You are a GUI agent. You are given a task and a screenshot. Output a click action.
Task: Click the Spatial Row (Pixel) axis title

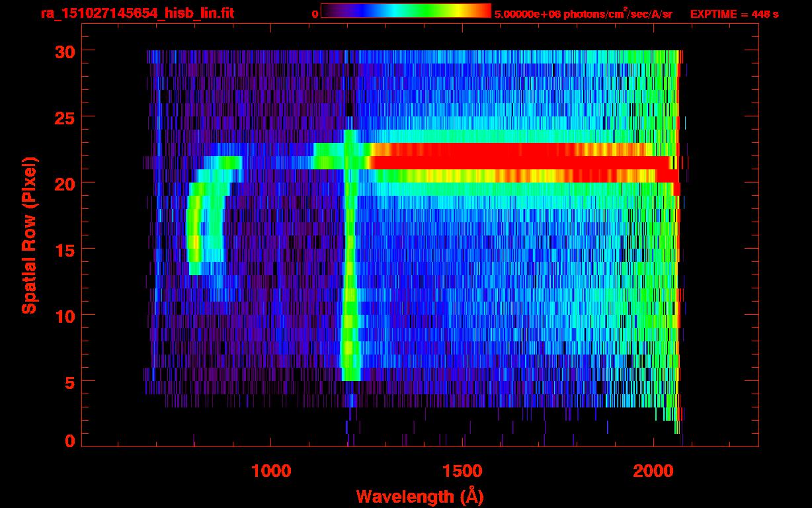click(x=29, y=235)
